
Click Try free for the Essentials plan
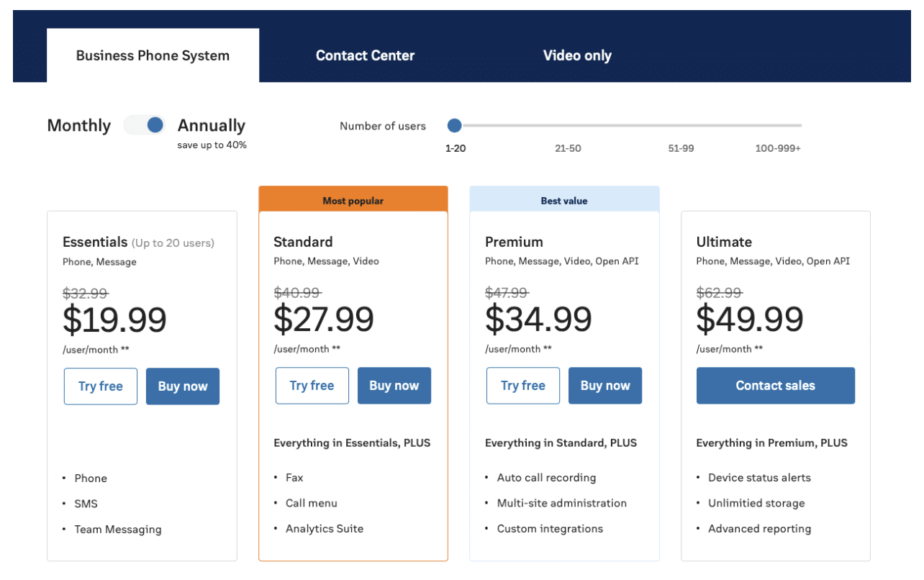101,386
